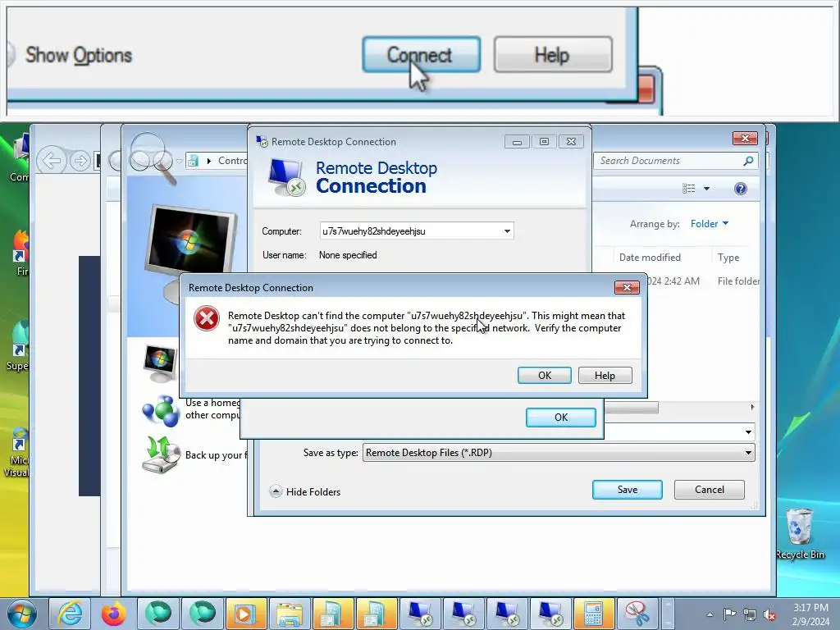Click Save in the Save As dialog
The height and width of the screenshot is (630, 840).
(x=628, y=490)
